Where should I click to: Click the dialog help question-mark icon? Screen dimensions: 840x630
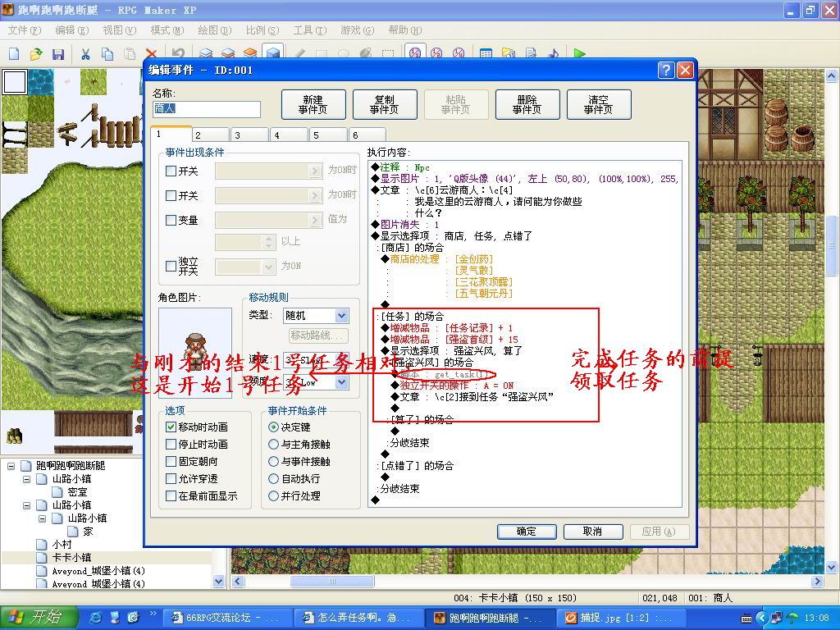coord(665,71)
